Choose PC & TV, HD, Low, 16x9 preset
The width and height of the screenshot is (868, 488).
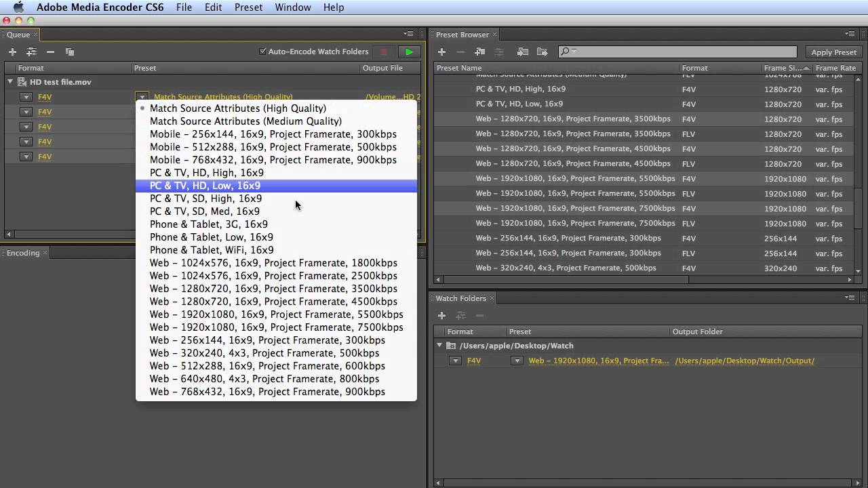point(276,186)
